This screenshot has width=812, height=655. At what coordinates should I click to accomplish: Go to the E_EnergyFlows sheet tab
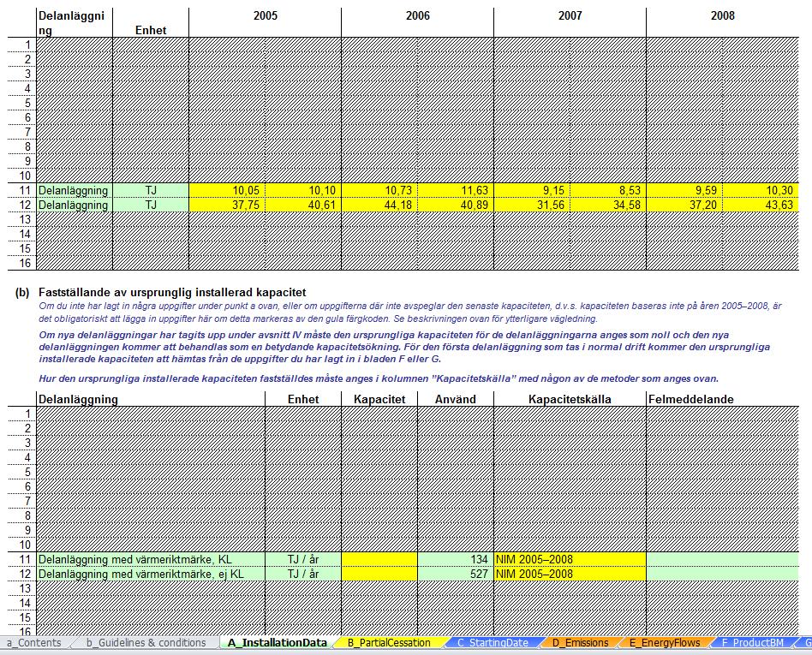pos(665,642)
